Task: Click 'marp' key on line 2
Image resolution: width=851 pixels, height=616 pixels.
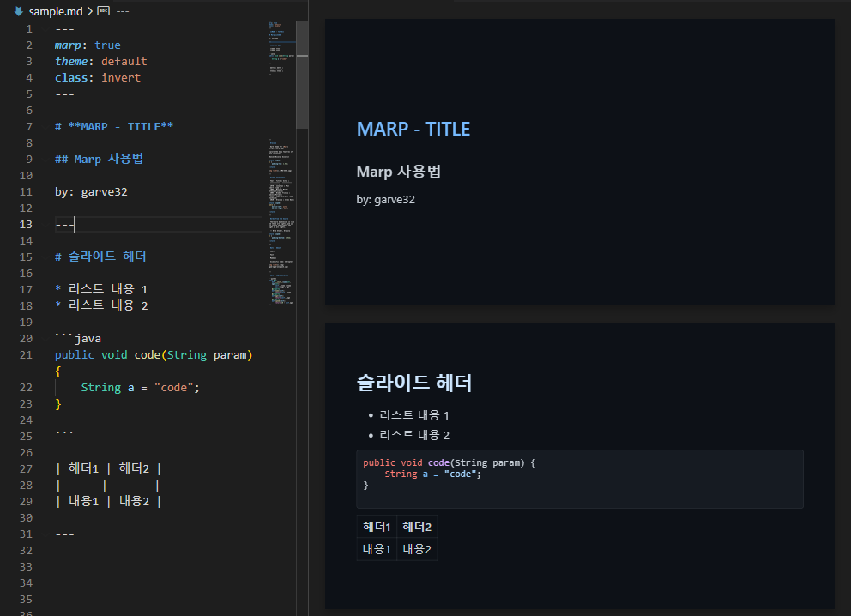Action: (x=68, y=45)
